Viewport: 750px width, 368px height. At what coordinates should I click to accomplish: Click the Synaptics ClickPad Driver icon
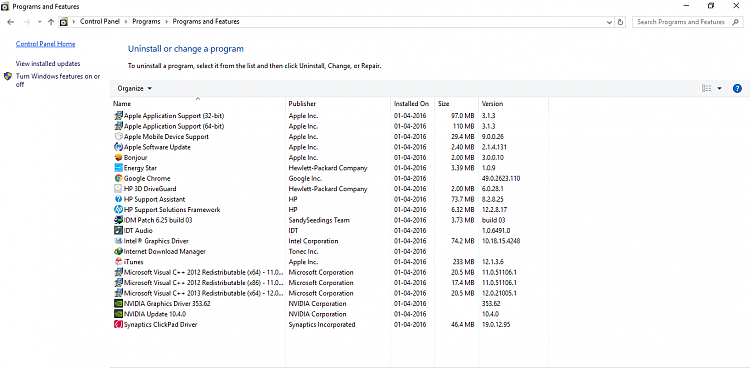coord(119,324)
